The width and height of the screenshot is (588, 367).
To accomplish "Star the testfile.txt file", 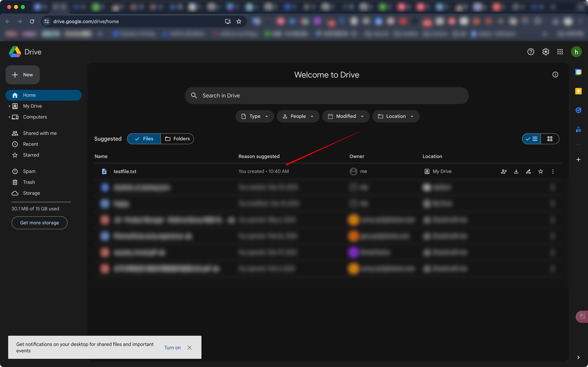I will coord(541,171).
